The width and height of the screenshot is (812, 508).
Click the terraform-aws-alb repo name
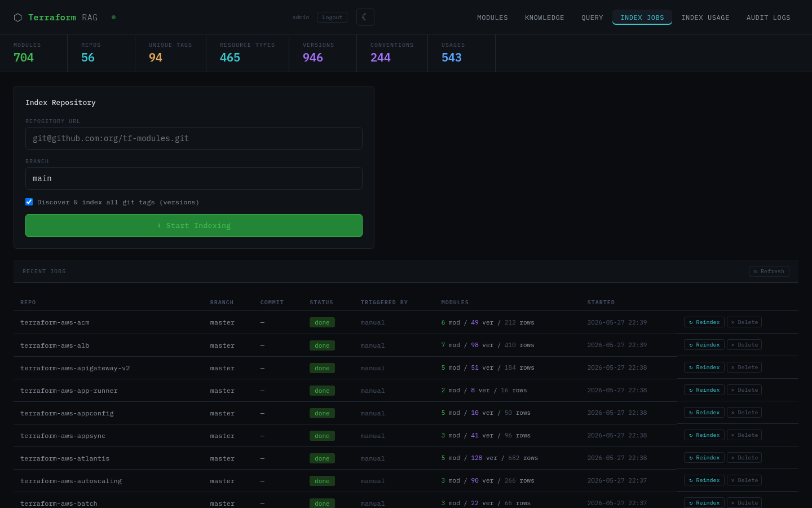tap(55, 345)
